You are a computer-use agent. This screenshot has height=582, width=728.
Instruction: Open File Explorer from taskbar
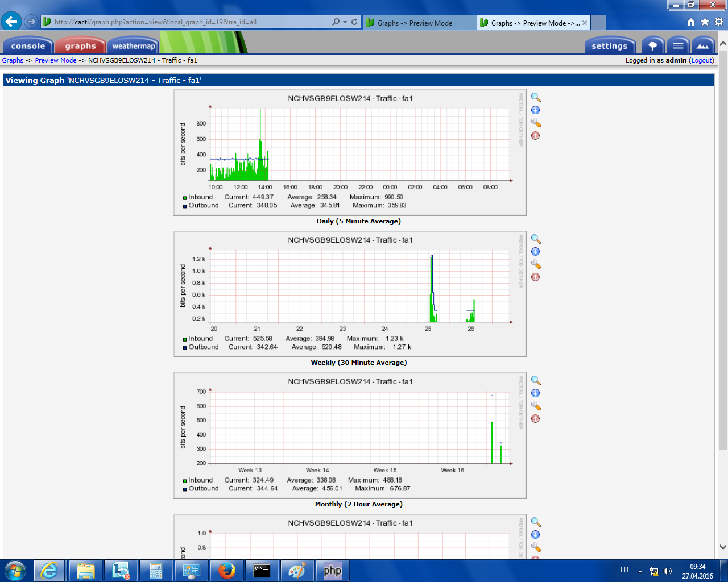pyautogui.click(x=85, y=571)
